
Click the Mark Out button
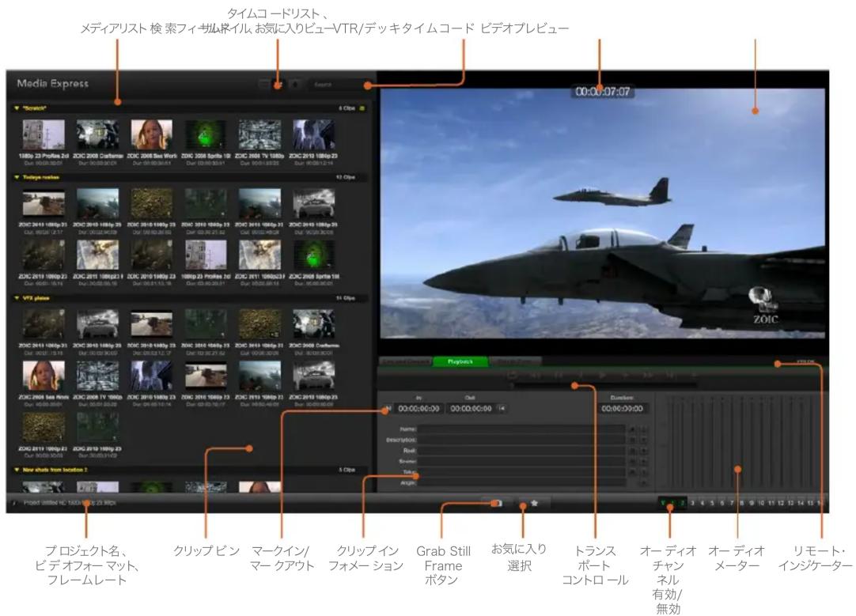tap(502, 408)
